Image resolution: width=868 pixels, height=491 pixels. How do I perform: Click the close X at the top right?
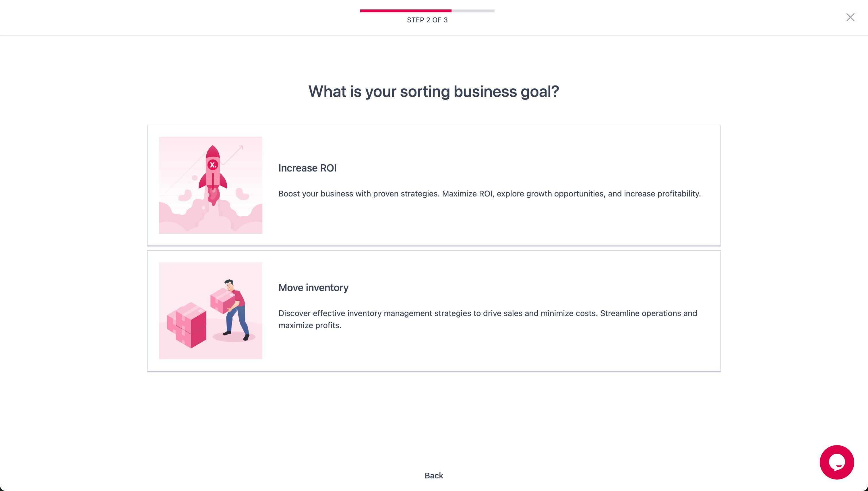point(850,17)
